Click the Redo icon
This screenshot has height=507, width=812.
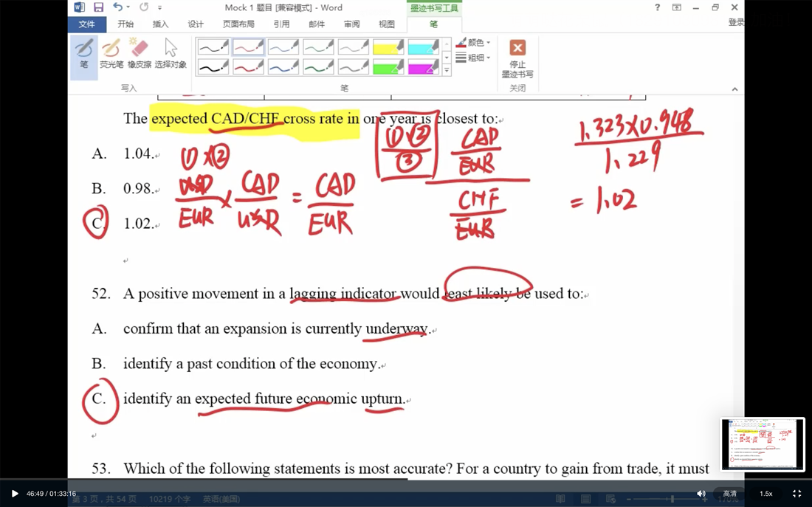click(144, 7)
